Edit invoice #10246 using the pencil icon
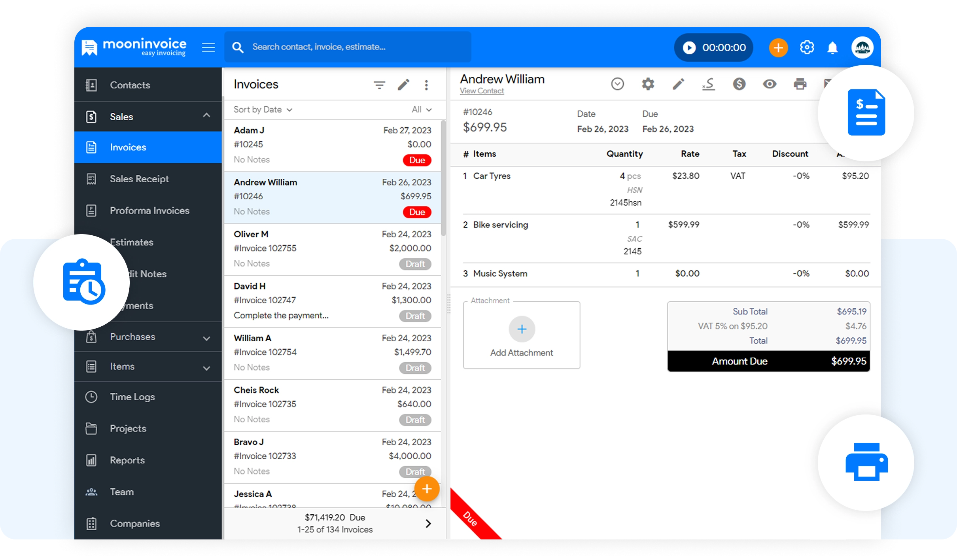The image size is (957, 560). pyautogui.click(x=679, y=84)
